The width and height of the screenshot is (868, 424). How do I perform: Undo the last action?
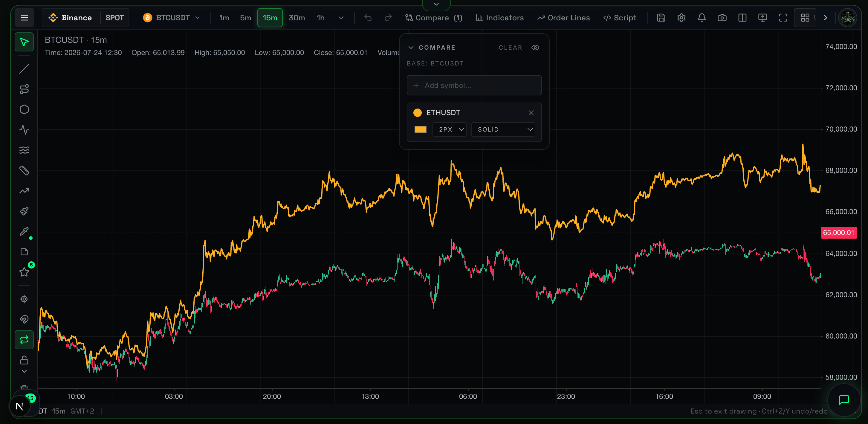[368, 18]
